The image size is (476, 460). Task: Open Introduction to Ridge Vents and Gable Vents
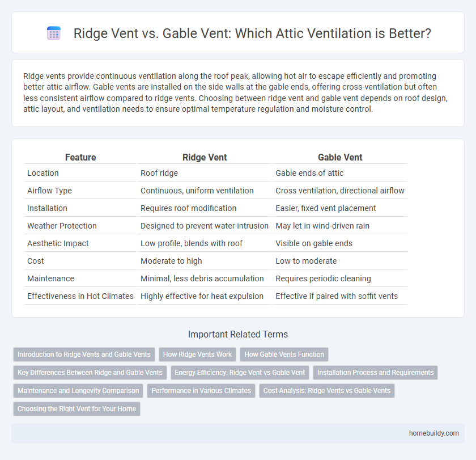coord(84,355)
